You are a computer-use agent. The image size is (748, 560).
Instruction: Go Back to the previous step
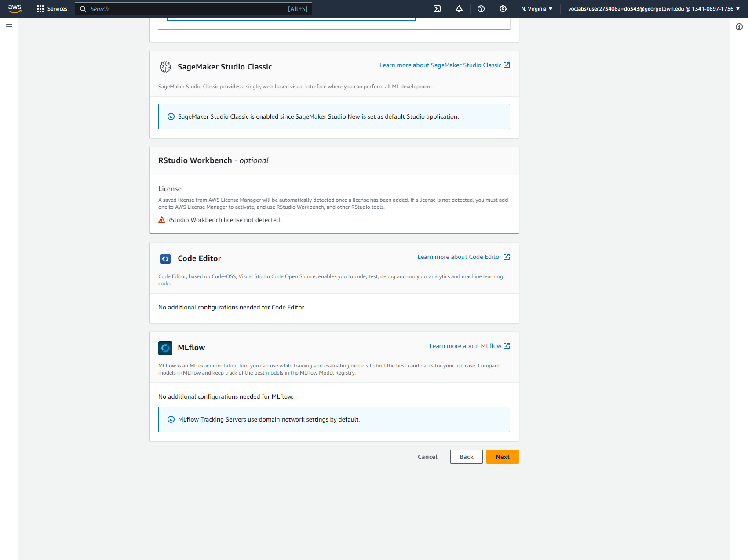tap(467, 457)
